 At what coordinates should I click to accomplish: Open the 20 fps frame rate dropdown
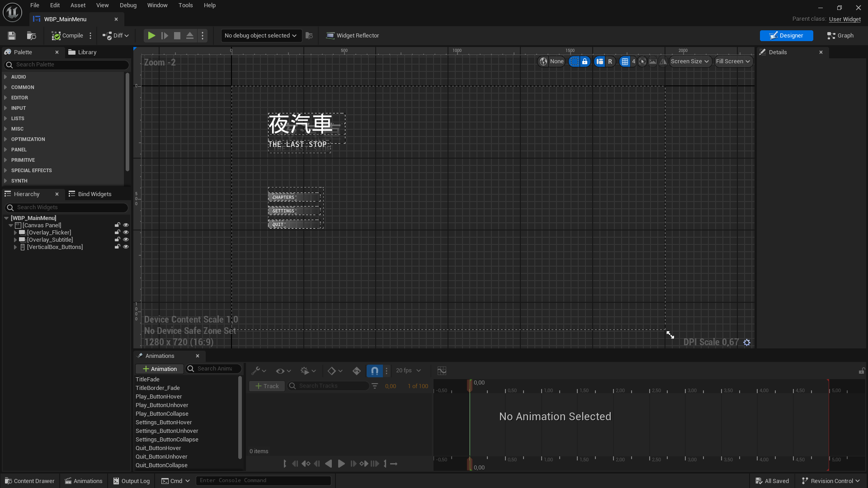pyautogui.click(x=408, y=371)
